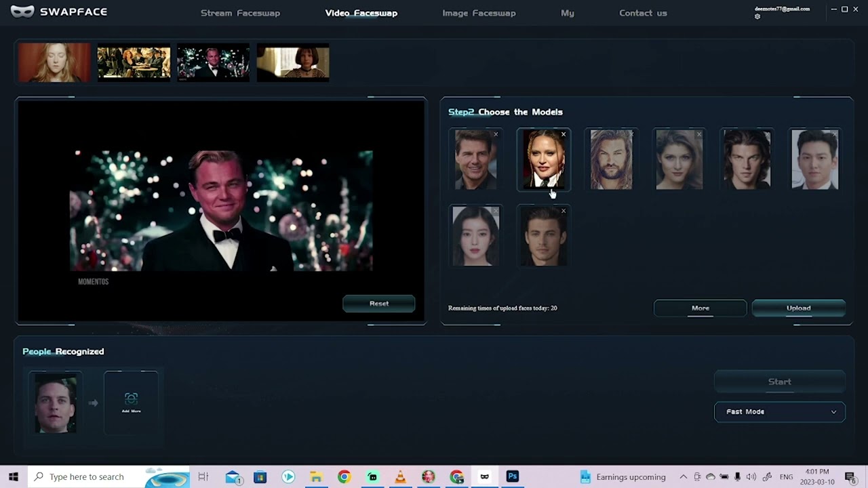This screenshot has width=868, height=488.
Task: Choose the man in suit on white model
Action: 814,160
